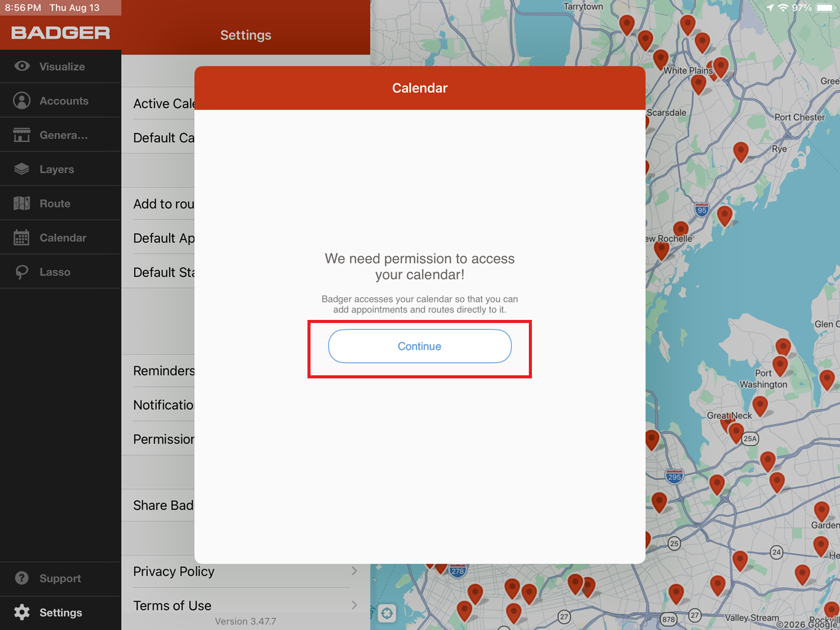
Task: Tap the Thu Aug 13 date
Action: (74, 7)
